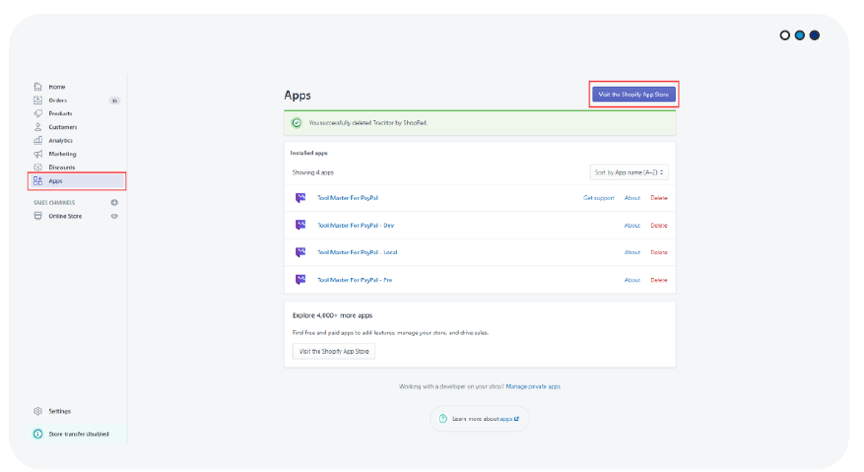Click the Settings gear icon
Screen dimensions: 864x472
(x=38, y=411)
